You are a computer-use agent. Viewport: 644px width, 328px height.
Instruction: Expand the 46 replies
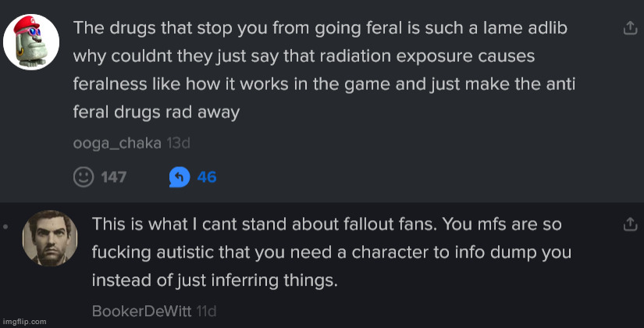[207, 177]
